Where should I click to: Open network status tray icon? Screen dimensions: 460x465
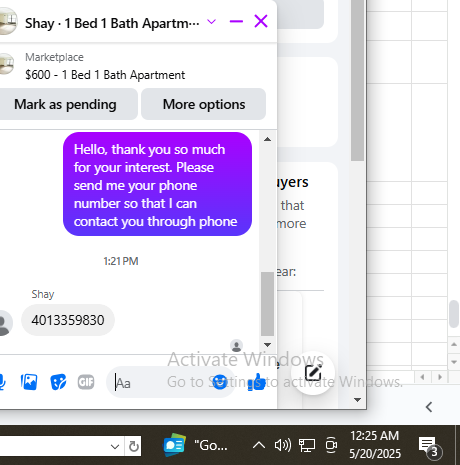[x=307, y=445]
